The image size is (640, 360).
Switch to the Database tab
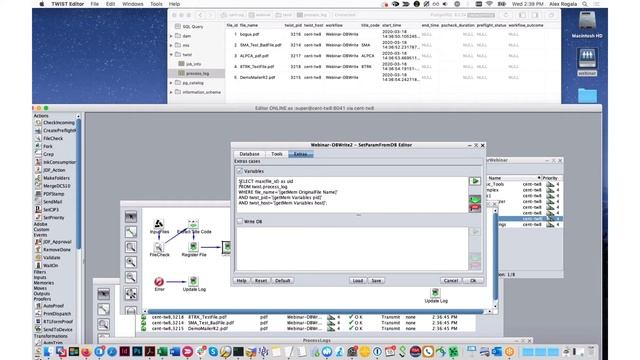pyautogui.click(x=249, y=154)
